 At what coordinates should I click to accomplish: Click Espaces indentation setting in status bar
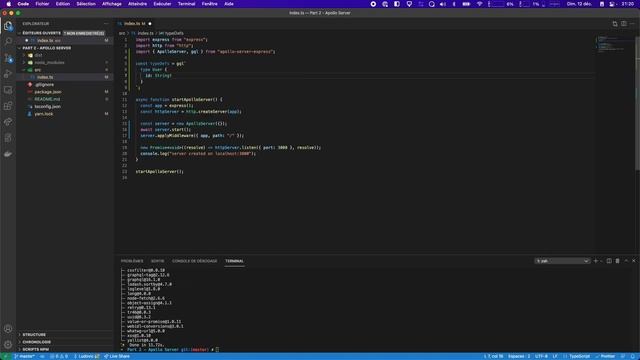pyautogui.click(x=519, y=356)
